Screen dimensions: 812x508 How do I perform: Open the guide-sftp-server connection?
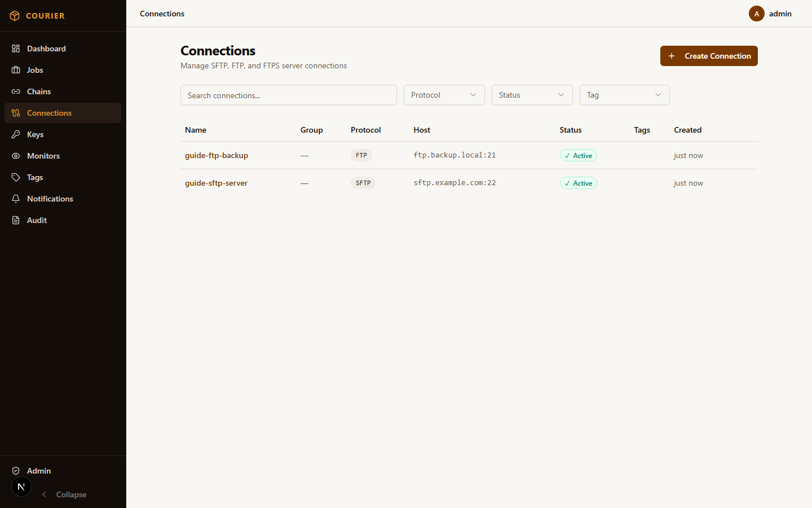216,183
